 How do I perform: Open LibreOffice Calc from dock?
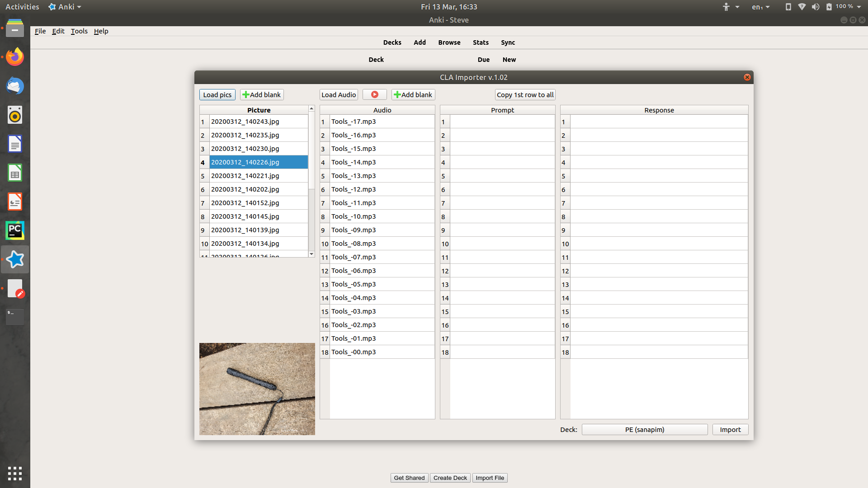pyautogui.click(x=15, y=173)
